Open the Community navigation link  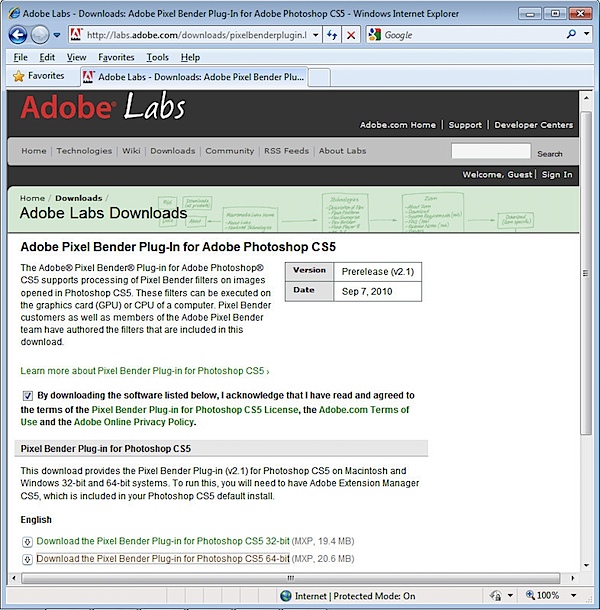click(x=230, y=151)
